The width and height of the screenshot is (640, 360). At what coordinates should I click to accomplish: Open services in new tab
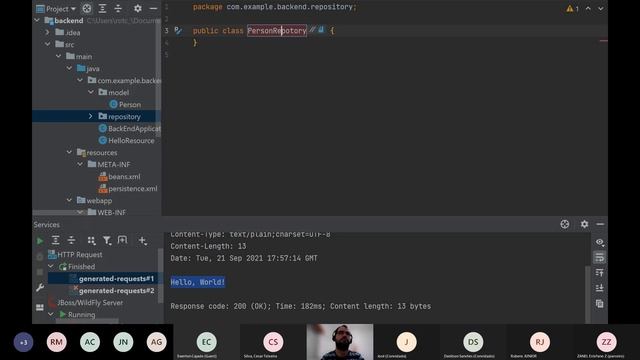(x=122, y=240)
